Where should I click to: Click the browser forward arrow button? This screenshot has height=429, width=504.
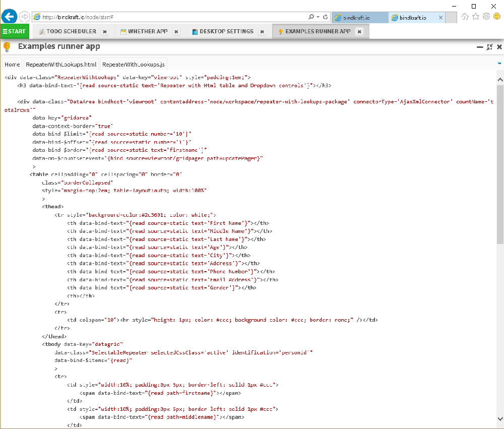click(x=24, y=17)
